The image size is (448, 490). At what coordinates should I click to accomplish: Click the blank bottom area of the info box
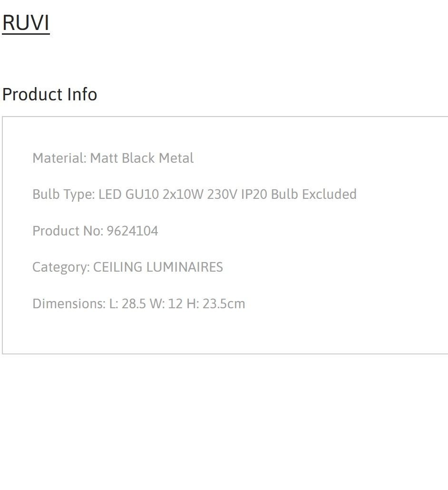(x=225, y=333)
